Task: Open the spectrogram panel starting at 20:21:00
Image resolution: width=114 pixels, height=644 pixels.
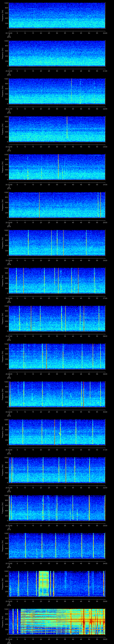Action: (x=57, y=91)
